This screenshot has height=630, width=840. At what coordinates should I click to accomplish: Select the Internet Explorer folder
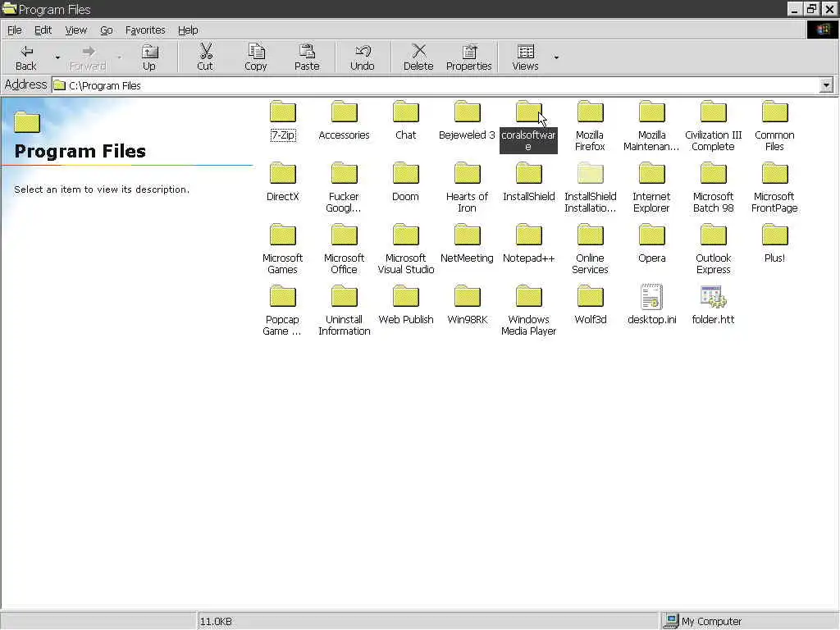[x=651, y=188]
